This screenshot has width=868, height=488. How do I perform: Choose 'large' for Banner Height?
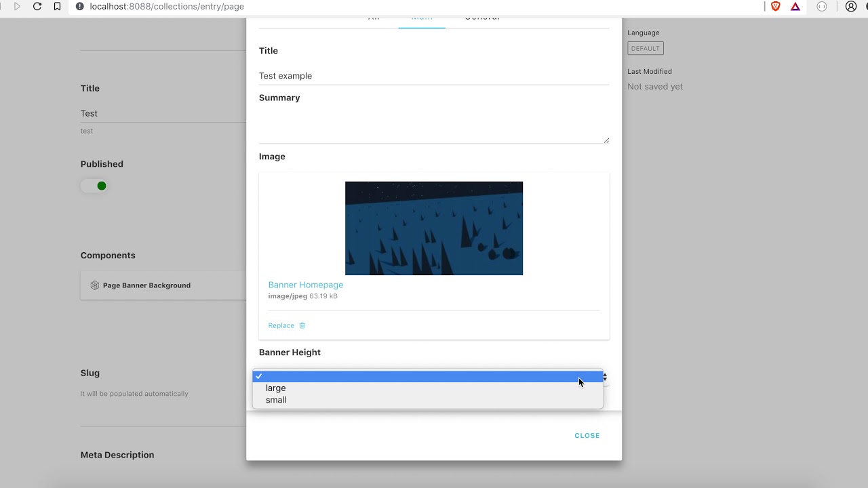pos(427,388)
